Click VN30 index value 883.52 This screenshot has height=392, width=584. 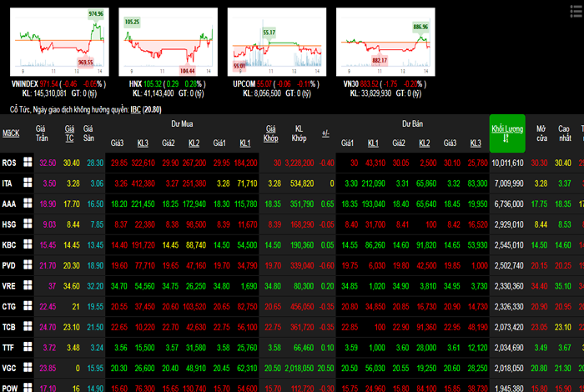[369, 83]
